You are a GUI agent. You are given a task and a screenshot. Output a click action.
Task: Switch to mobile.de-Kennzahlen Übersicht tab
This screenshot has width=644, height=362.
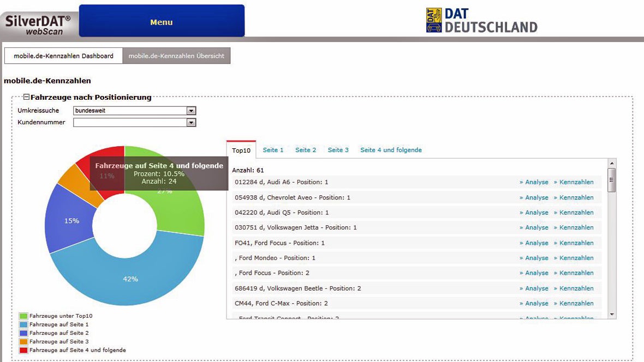pyautogui.click(x=176, y=56)
